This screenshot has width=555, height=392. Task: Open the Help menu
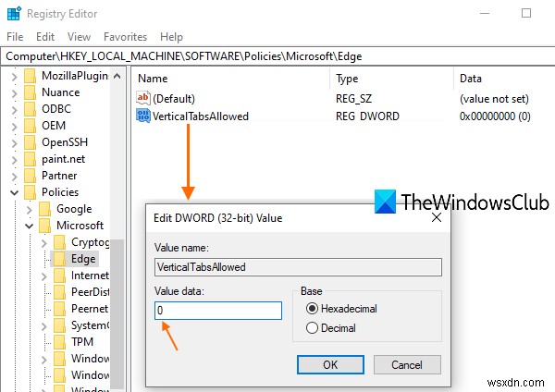tap(171, 37)
